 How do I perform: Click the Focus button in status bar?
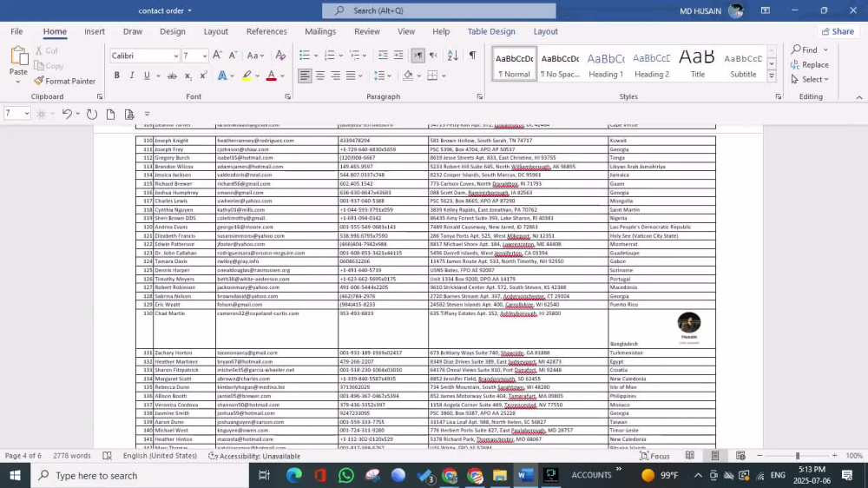click(654, 456)
